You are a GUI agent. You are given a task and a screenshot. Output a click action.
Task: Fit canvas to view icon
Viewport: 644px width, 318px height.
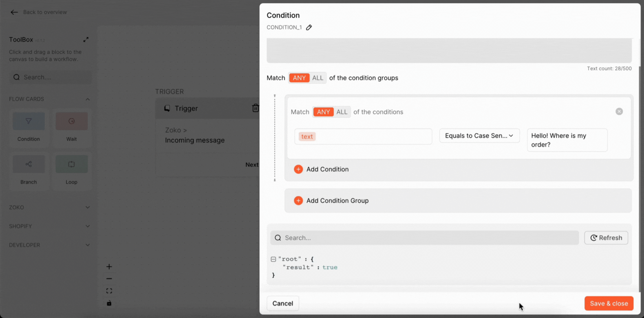pos(109,291)
